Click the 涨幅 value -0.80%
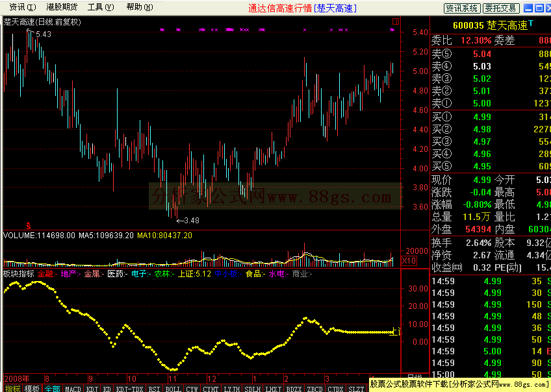Viewport: 551px width, 392px height. tap(477, 204)
